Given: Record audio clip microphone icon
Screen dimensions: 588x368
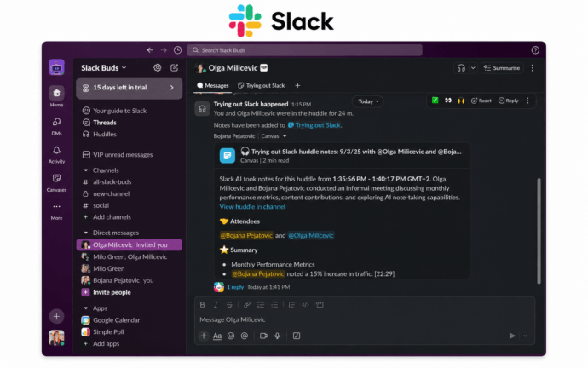Looking at the screenshot, I should click(x=278, y=336).
